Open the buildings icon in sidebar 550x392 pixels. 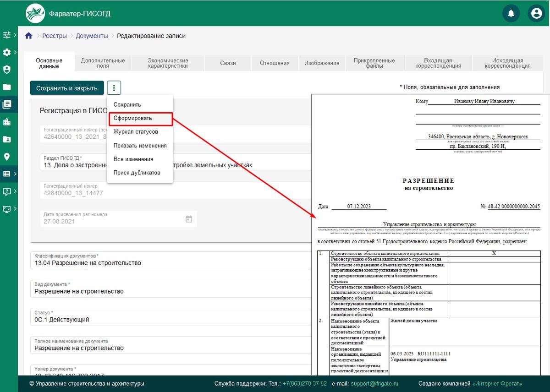[7, 122]
